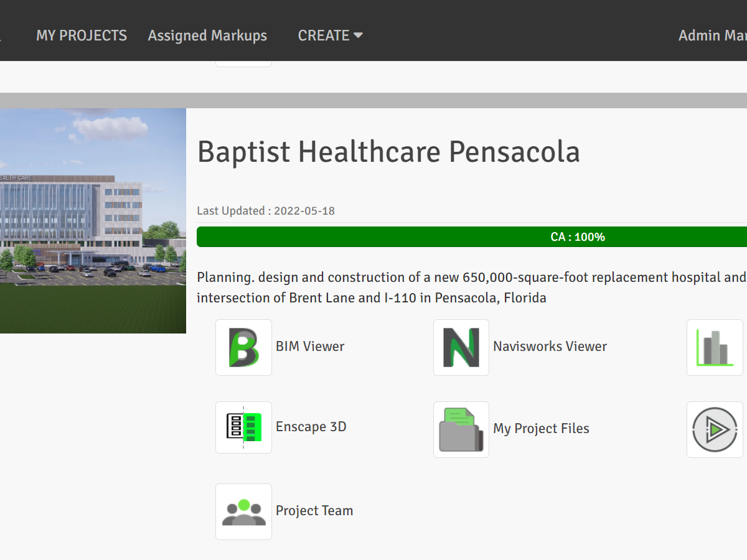Click the project description paragraph

tap(472, 287)
